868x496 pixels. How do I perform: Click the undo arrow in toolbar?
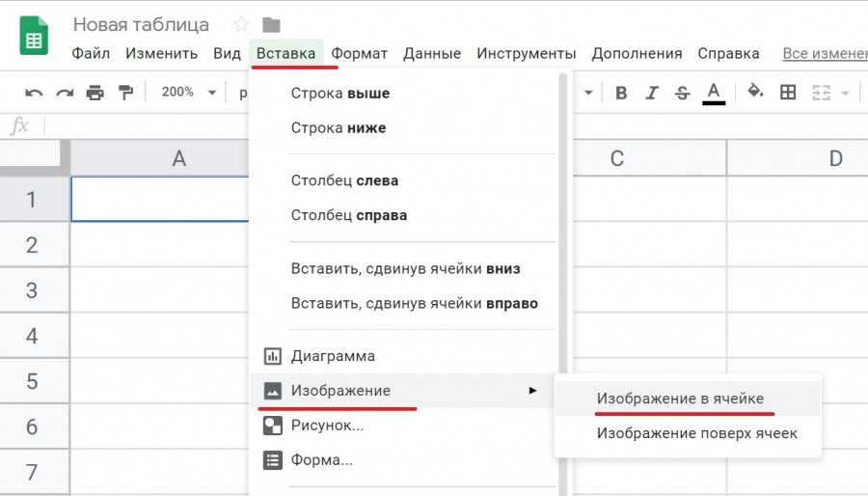point(35,93)
